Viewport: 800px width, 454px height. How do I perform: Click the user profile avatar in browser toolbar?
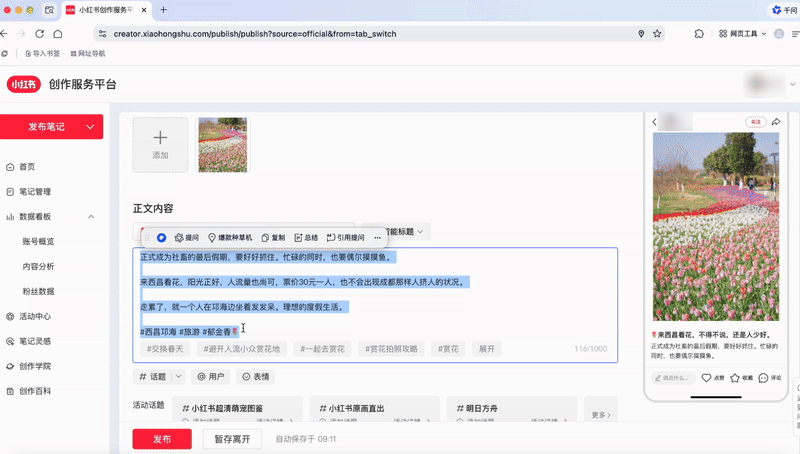pos(779,34)
